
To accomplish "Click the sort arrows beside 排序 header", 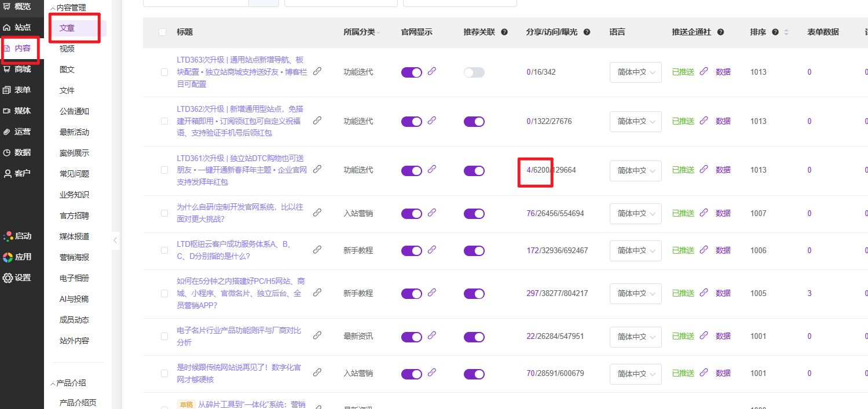I will click(x=786, y=32).
